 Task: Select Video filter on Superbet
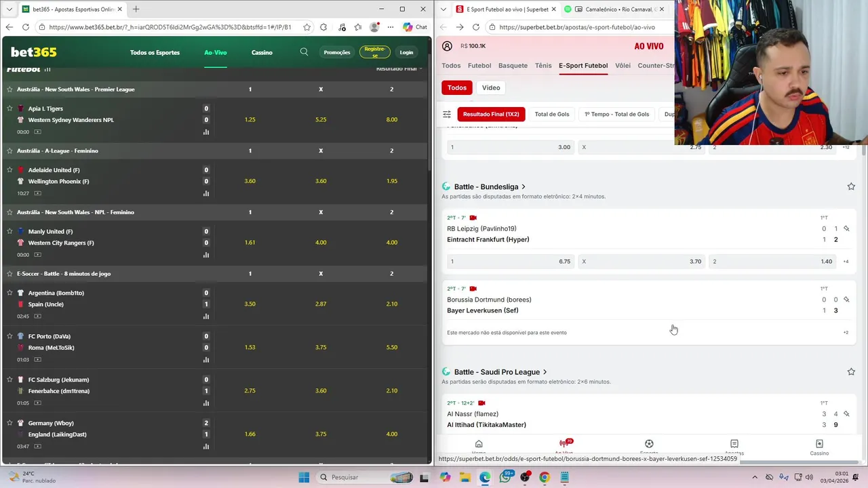point(491,87)
